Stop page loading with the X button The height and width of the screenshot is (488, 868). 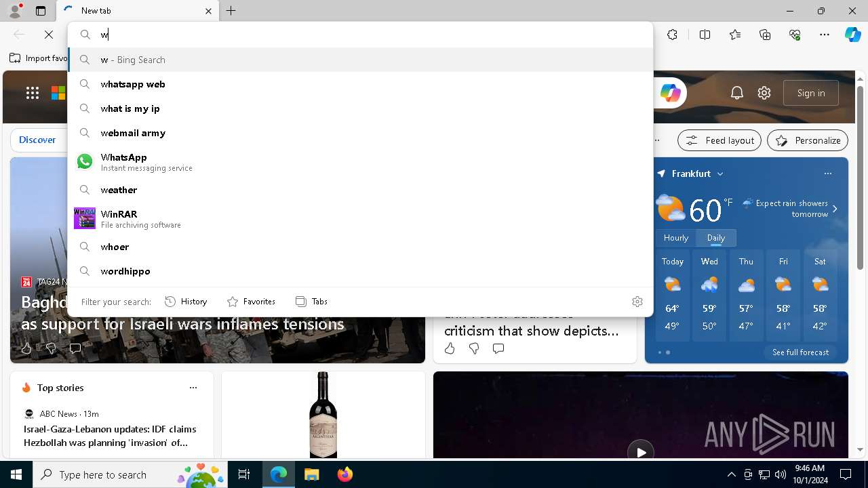coord(49,35)
